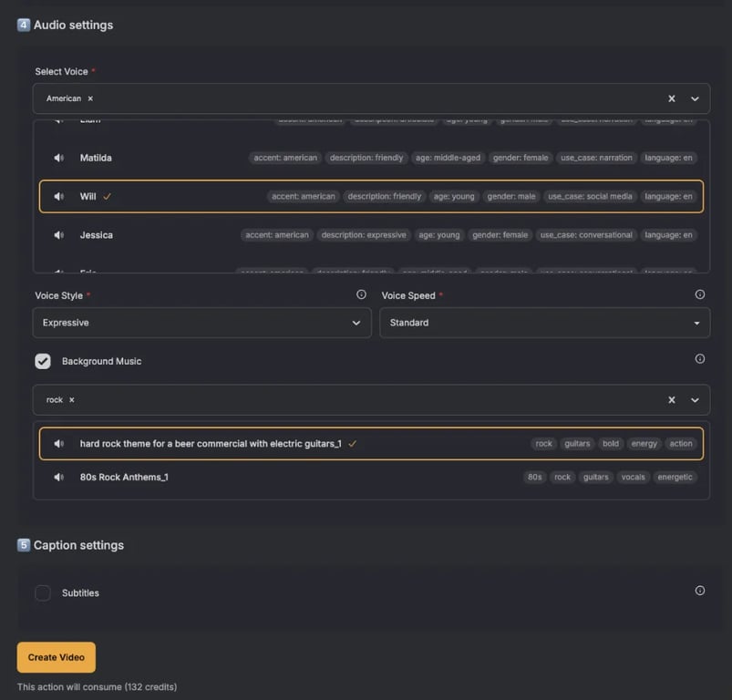This screenshot has height=700, width=732.
Task: Open the Voice Speed dropdown showing Standard
Action: point(544,323)
